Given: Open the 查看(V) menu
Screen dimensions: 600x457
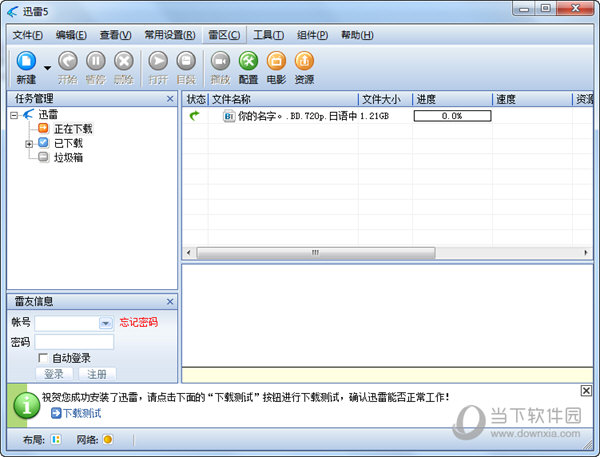Looking at the screenshot, I should pos(116,35).
